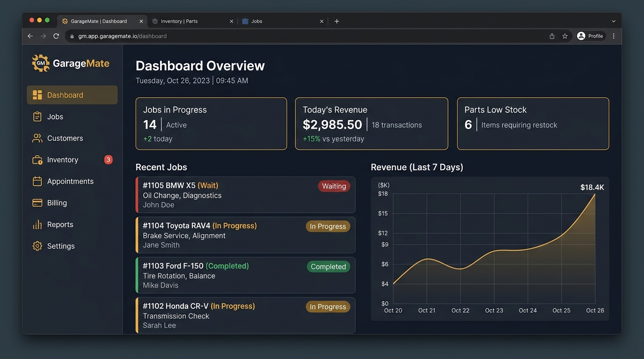Select the Customers people icon in sidebar
This screenshot has height=359, width=644.
click(37, 138)
